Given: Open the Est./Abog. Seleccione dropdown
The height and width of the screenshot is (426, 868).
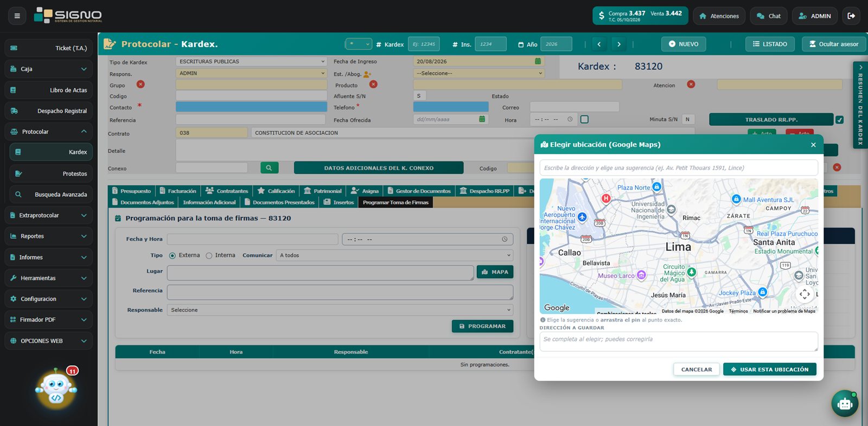Looking at the screenshot, I should click(x=479, y=73).
